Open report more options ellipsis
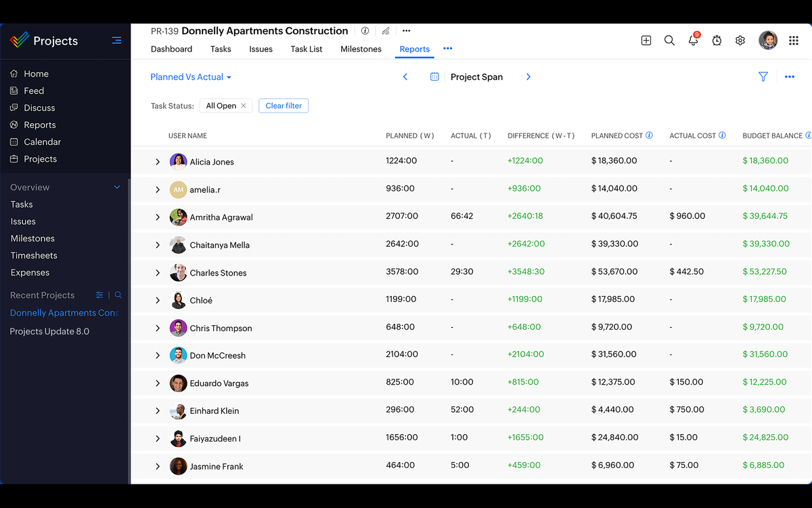This screenshot has height=508, width=812. tap(789, 77)
